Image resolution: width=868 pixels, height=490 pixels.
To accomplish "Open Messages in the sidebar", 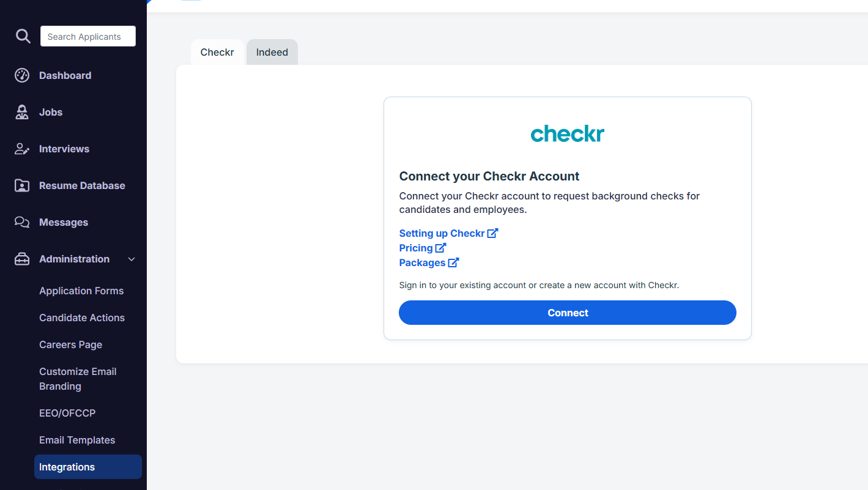I will click(64, 222).
